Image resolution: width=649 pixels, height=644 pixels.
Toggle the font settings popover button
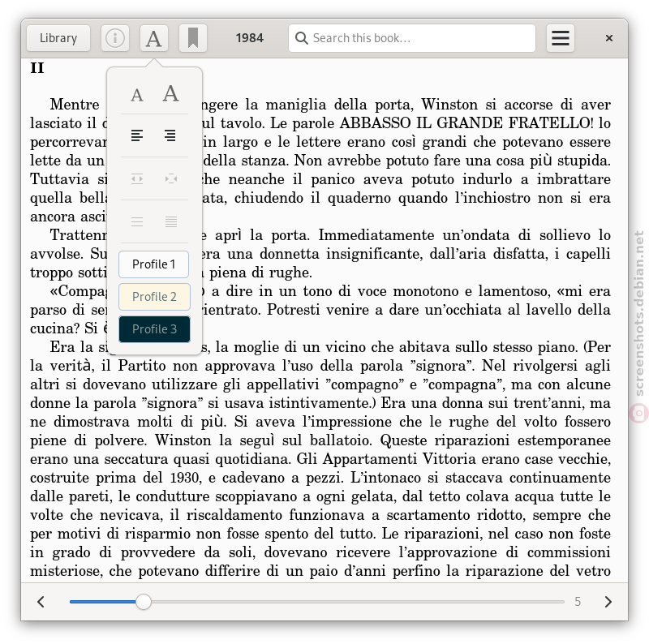(x=154, y=38)
